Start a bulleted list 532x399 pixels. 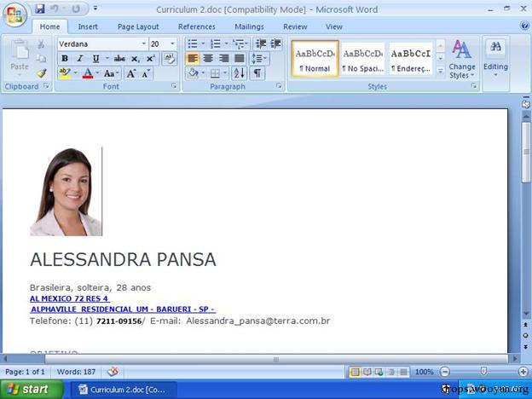coord(192,43)
